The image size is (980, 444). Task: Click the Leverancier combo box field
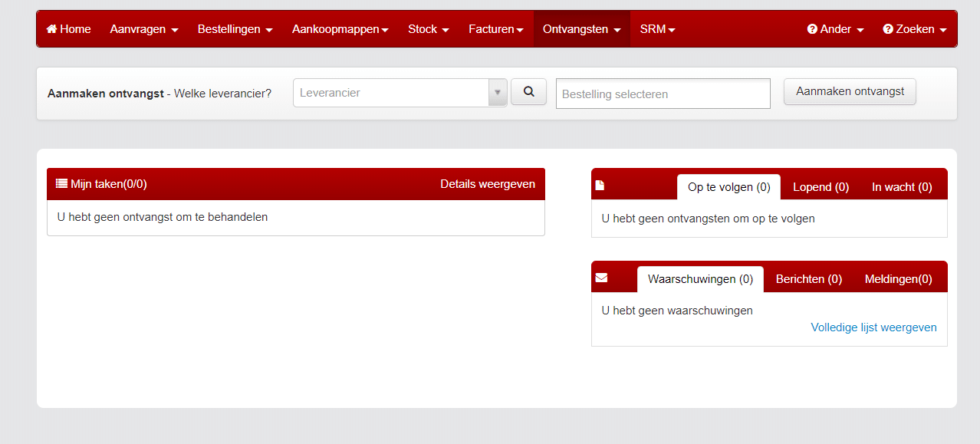coord(391,93)
